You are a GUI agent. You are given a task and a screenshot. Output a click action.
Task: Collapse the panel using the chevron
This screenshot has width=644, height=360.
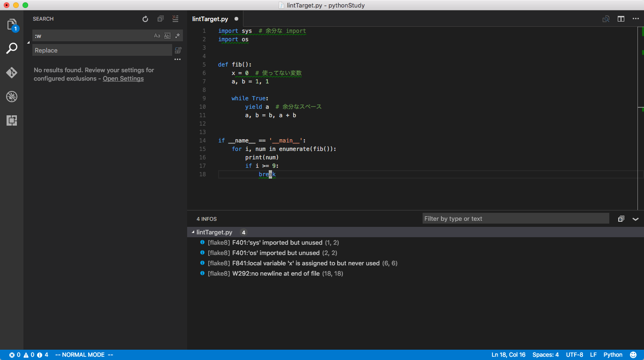click(636, 218)
